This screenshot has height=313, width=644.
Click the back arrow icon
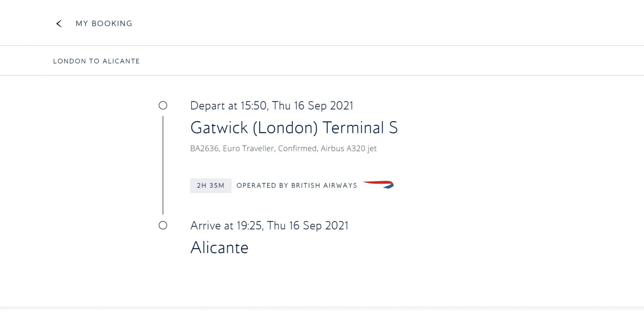59,24
